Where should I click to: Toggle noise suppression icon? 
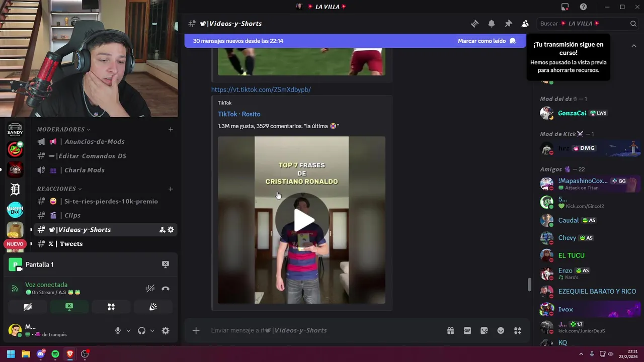tap(150, 289)
